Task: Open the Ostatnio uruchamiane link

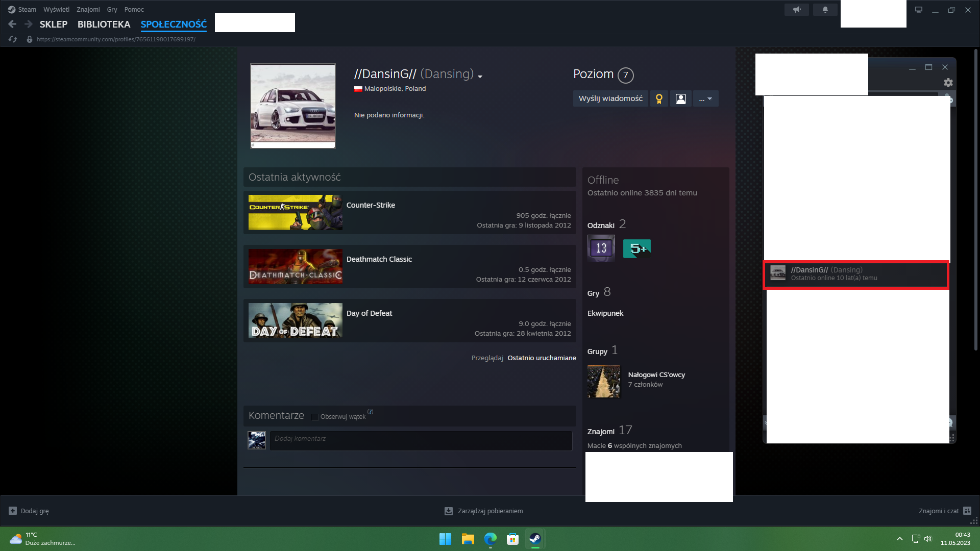Action: coord(542,358)
